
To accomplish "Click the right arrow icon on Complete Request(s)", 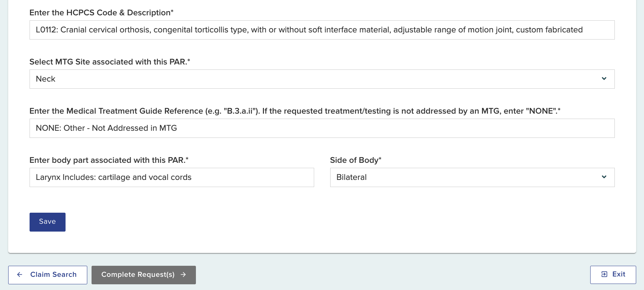I will click(183, 275).
